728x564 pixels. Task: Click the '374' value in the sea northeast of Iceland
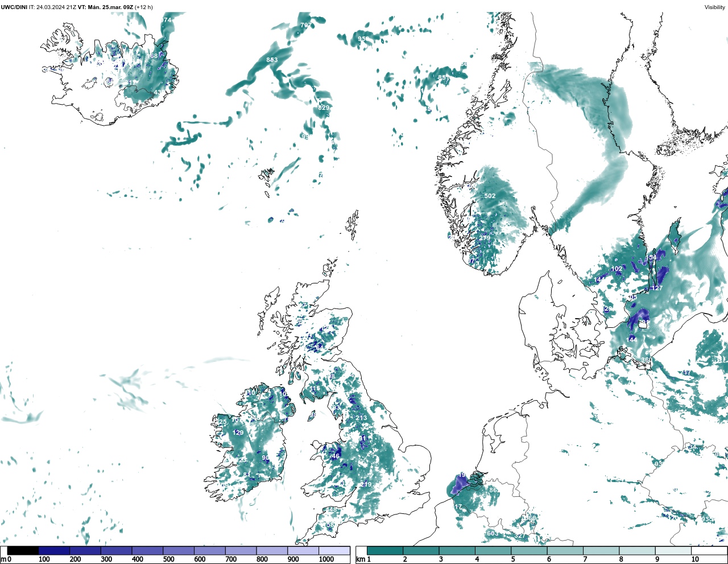(166, 20)
